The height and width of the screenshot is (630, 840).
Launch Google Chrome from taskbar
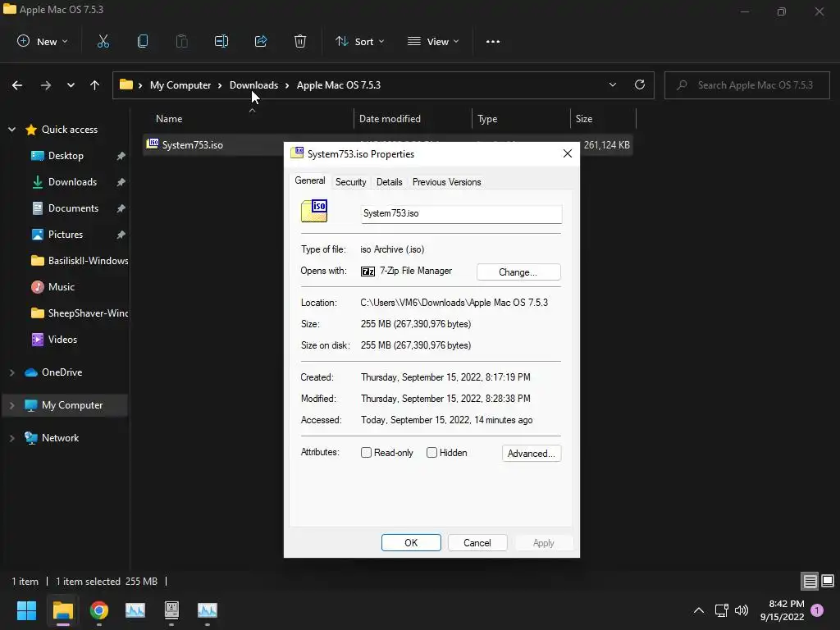click(x=99, y=610)
